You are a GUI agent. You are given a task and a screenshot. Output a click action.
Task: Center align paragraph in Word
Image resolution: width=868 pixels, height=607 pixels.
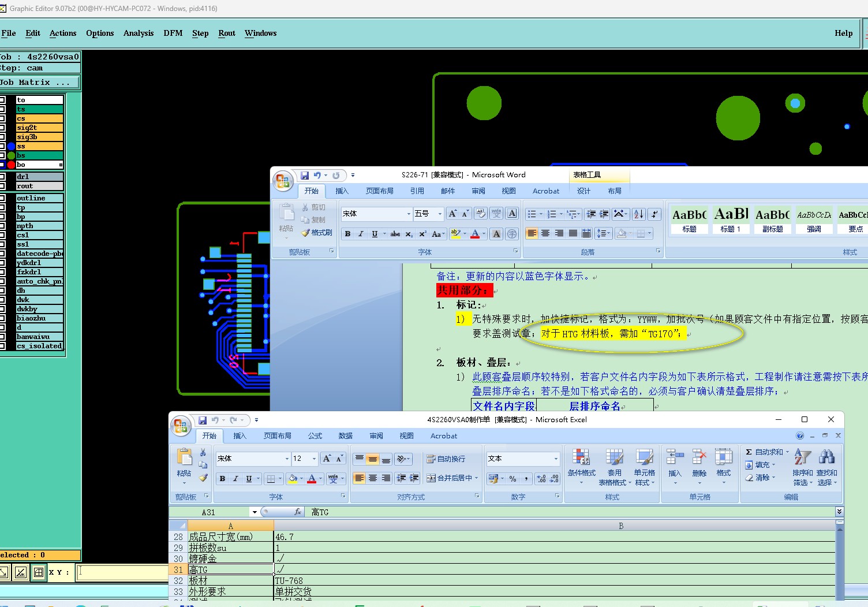click(545, 233)
